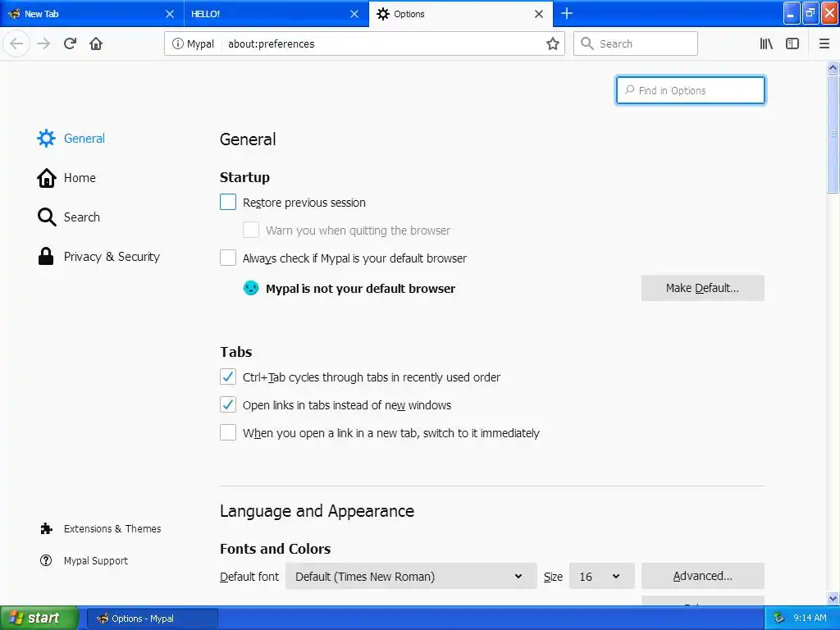The width and height of the screenshot is (840, 630).
Task: Enable switch to new tab immediately checkbox
Action: click(228, 432)
